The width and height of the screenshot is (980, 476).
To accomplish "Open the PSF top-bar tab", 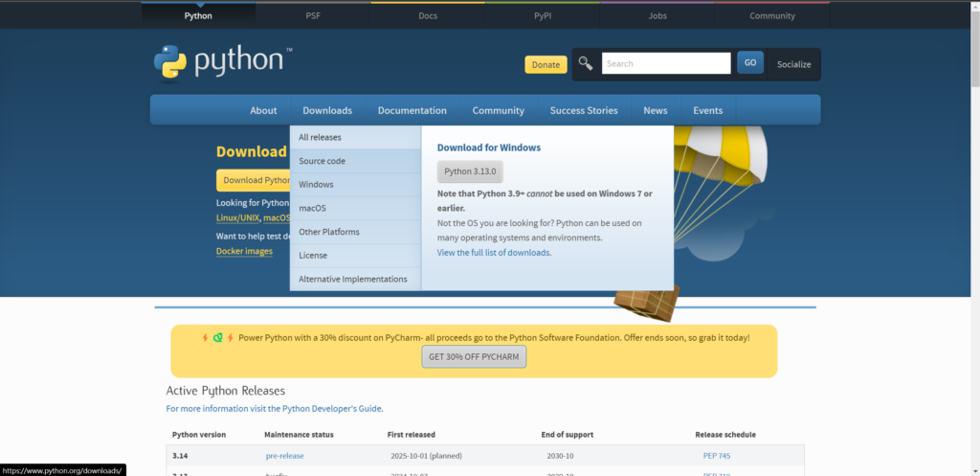I will (313, 15).
